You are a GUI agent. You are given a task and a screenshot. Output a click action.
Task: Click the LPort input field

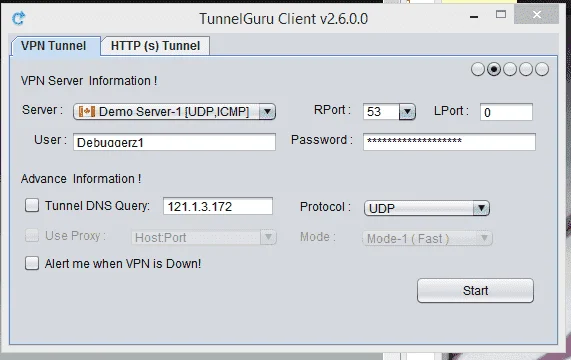506,112
